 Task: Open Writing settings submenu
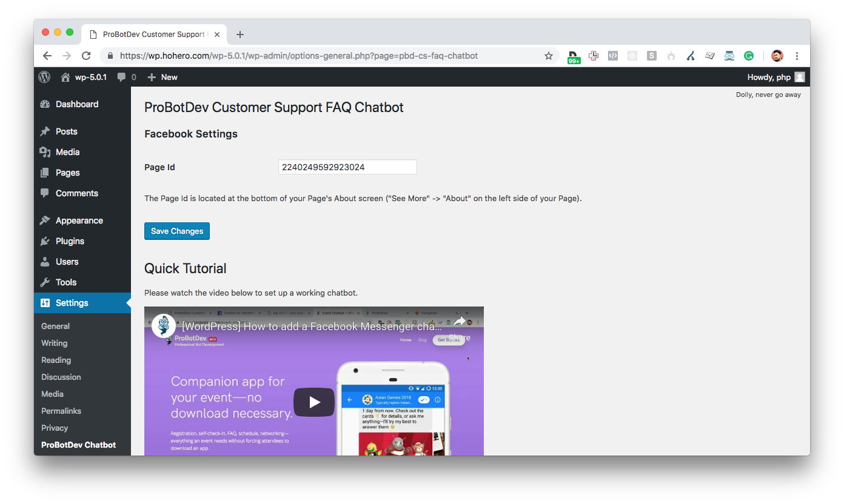click(55, 343)
